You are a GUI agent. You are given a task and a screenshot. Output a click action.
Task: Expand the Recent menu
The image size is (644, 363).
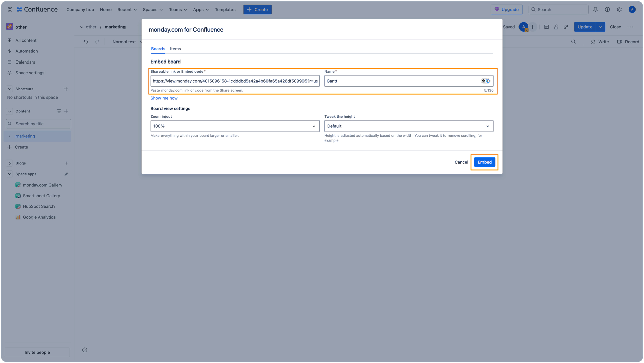point(127,9)
